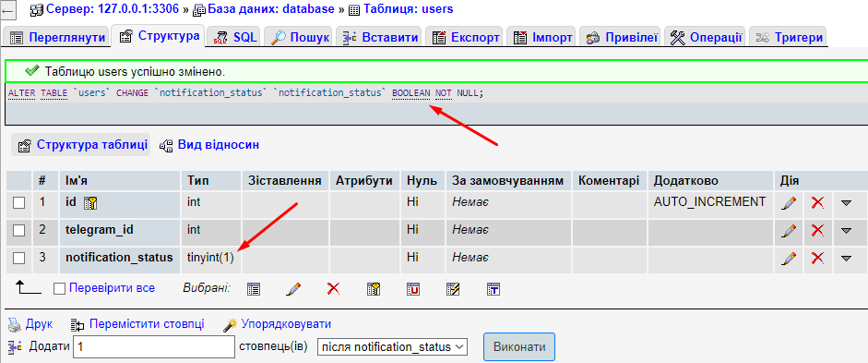
Task: Switch to the Переглянути tab
Action: [x=57, y=37]
